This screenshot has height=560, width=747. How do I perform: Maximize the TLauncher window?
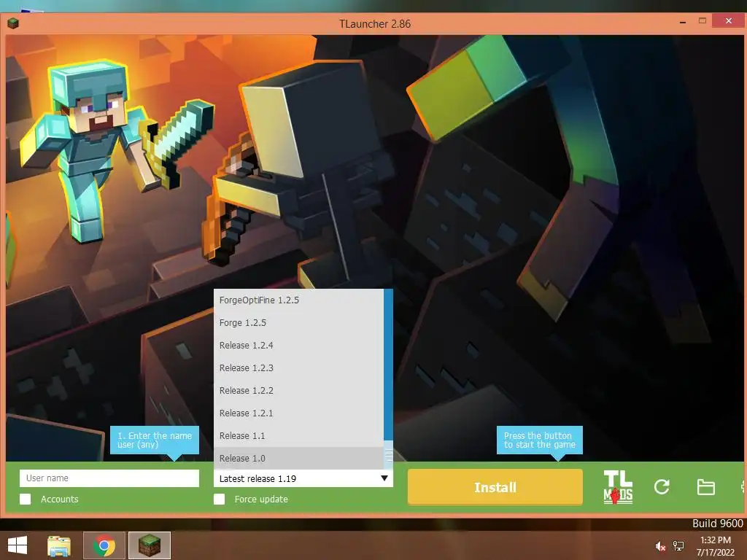coord(703,21)
